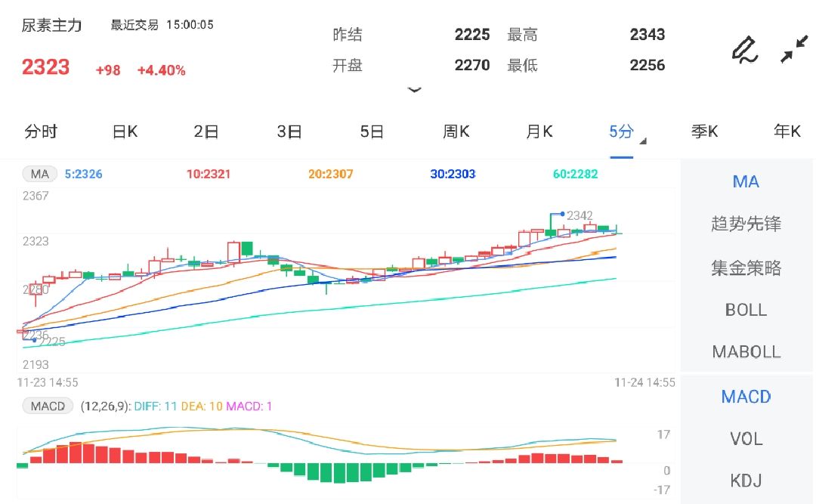The height and width of the screenshot is (504, 816).
Task: Click the 尿素主力 contract name
Action: pyautogui.click(x=51, y=25)
